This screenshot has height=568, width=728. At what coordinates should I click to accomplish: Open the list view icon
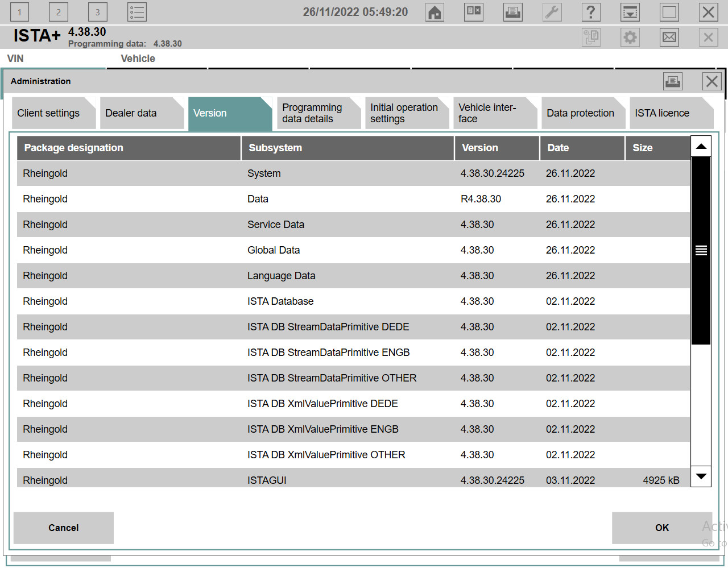tap(137, 12)
